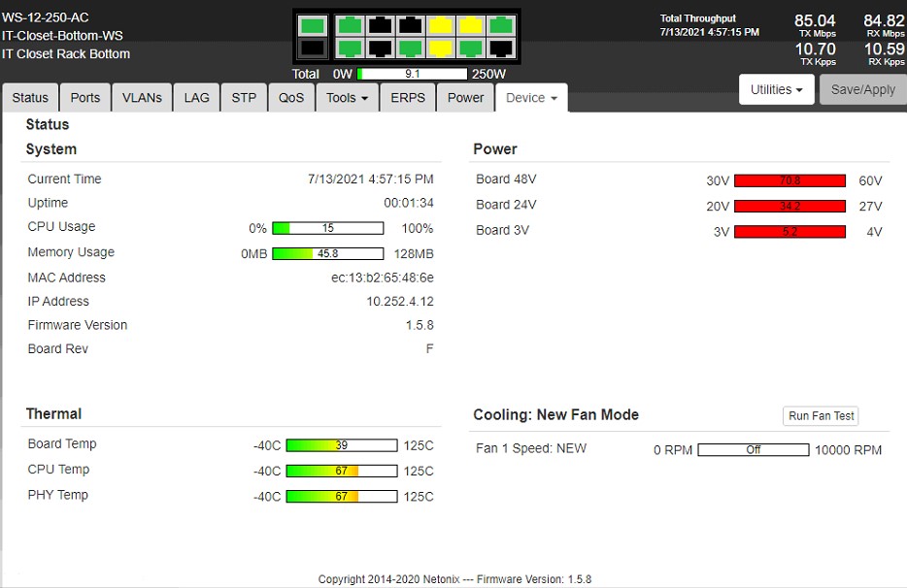Click the green top SFP port icon
Viewport: 907px width, 588px height.
click(313, 25)
